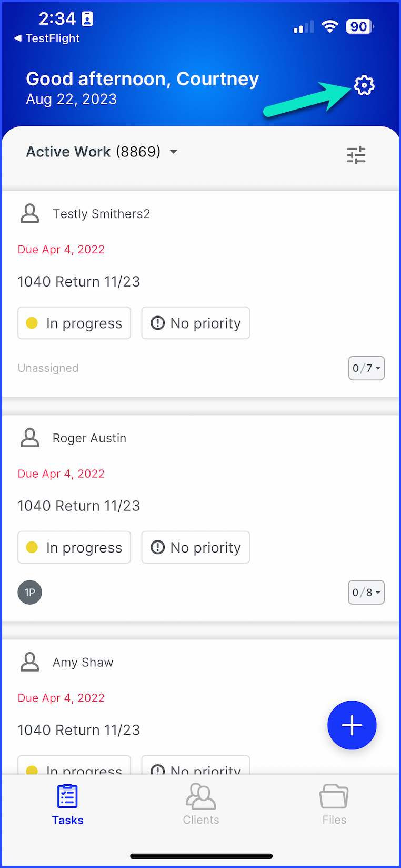401x868 pixels.
Task: Tap Roger Austin person icon
Action: pyautogui.click(x=30, y=438)
